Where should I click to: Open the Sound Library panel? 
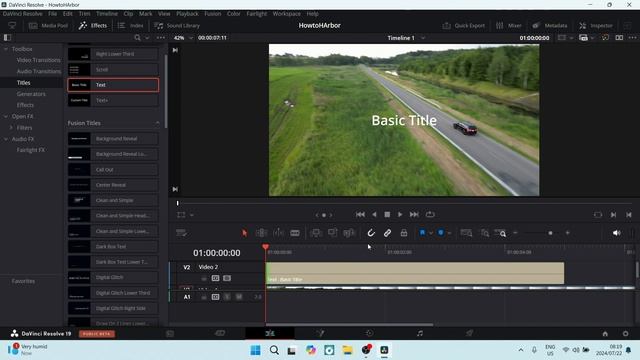pos(177,25)
